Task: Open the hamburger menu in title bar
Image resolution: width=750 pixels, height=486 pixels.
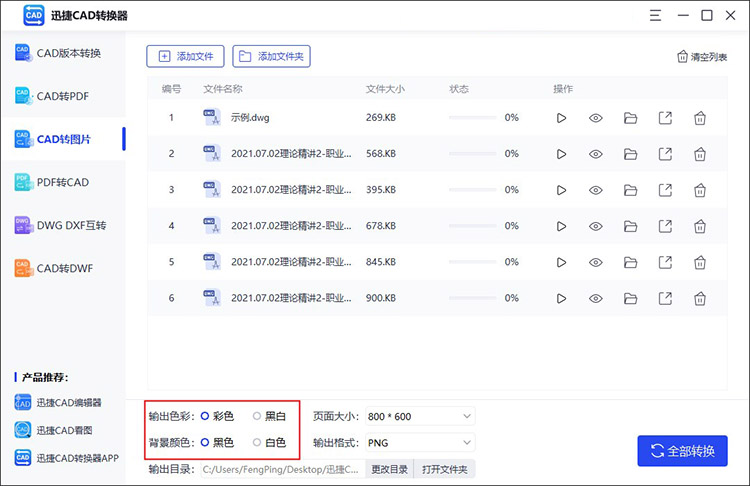Action: click(655, 15)
